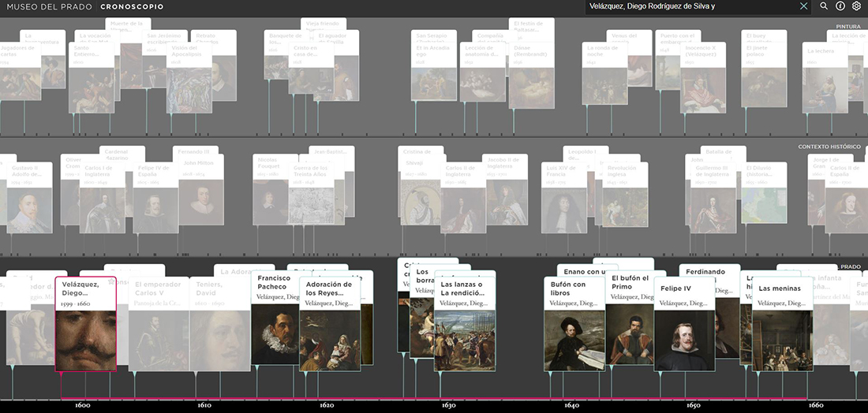The width and height of the screenshot is (868, 413).
Task: Open Las lanzas o La rendición card
Action: point(465,324)
